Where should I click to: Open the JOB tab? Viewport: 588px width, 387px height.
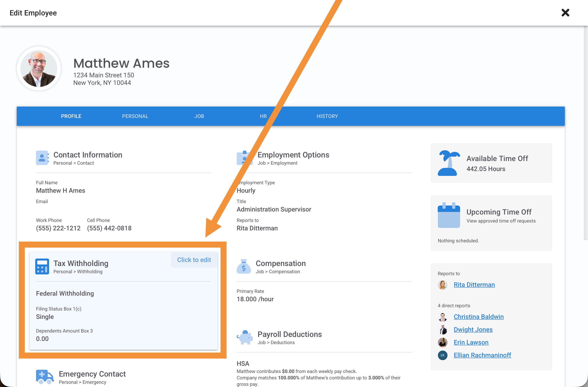tap(199, 116)
